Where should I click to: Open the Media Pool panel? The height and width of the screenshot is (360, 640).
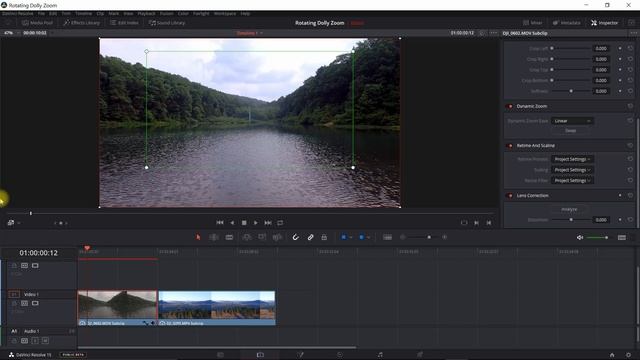coord(38,23)
